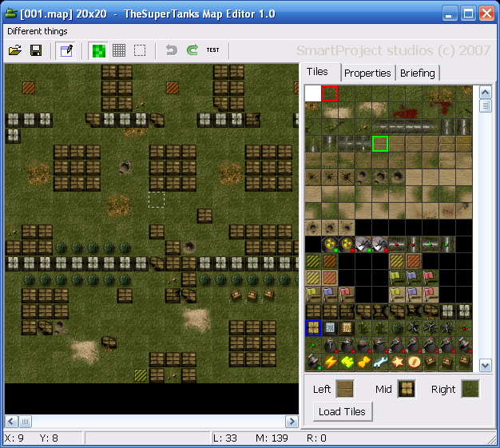
Task: Click the Load Tiles button
Action: [342, 412]
